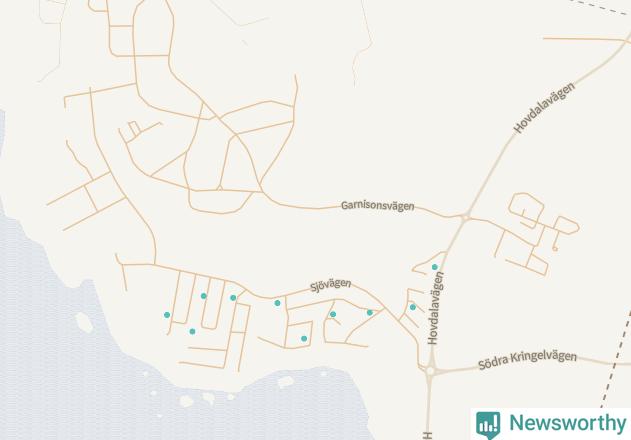The width and height of the screenshot is (631, 440).
Task: Click the dashed railway line at the east edge
Action: [x=615, y=360]
